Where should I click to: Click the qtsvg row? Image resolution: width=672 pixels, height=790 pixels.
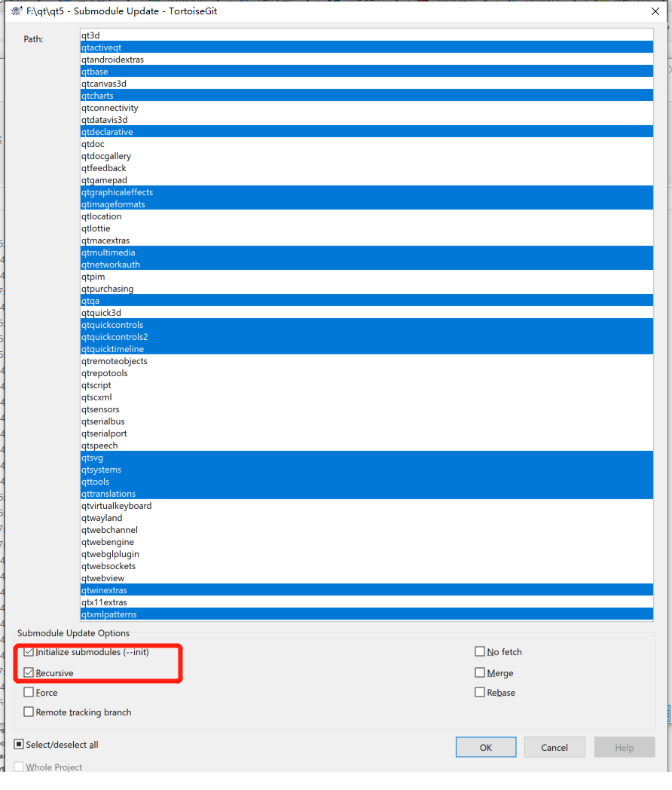tap(366, 458)
